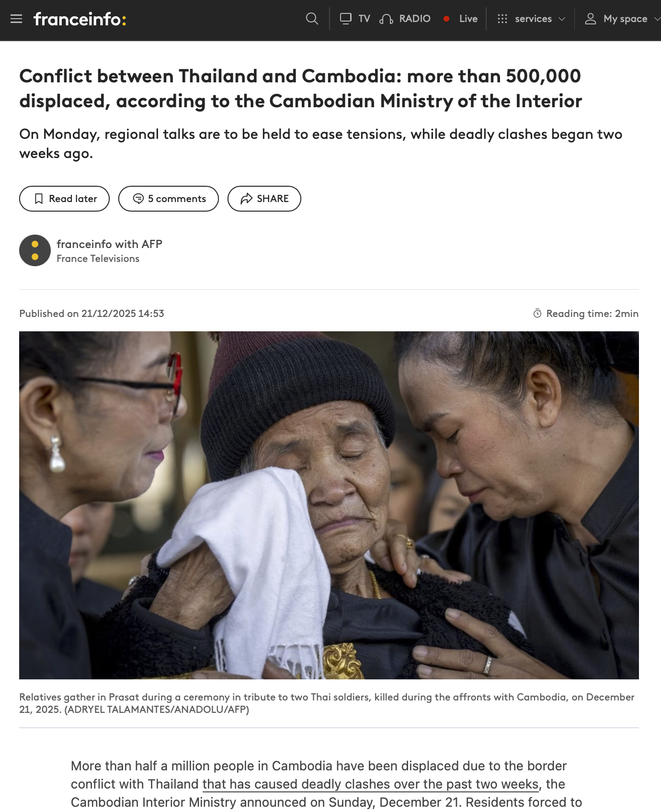
Task: Open the TV menu item
Action: pos(364,19)
